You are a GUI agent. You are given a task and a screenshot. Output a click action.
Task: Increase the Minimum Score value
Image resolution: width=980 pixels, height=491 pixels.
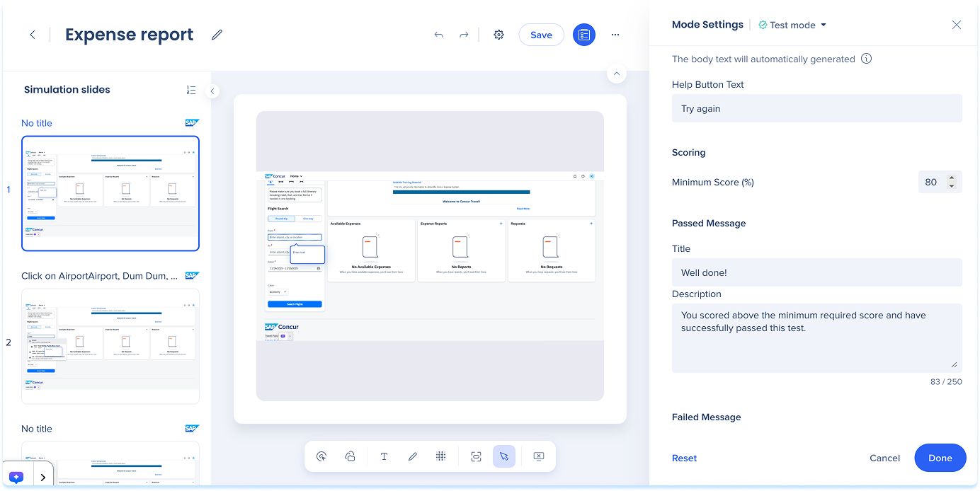[951, 178]
